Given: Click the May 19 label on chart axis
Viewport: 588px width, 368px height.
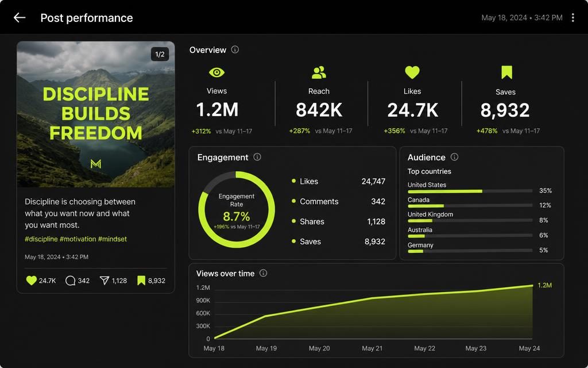Looking at the screenshot, I should point(266,348).
